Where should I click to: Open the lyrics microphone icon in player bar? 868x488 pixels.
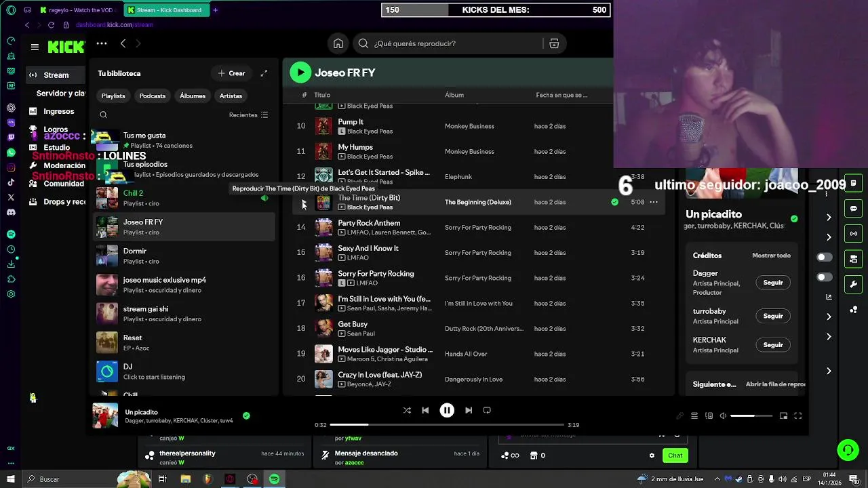[x=679, y=416]
